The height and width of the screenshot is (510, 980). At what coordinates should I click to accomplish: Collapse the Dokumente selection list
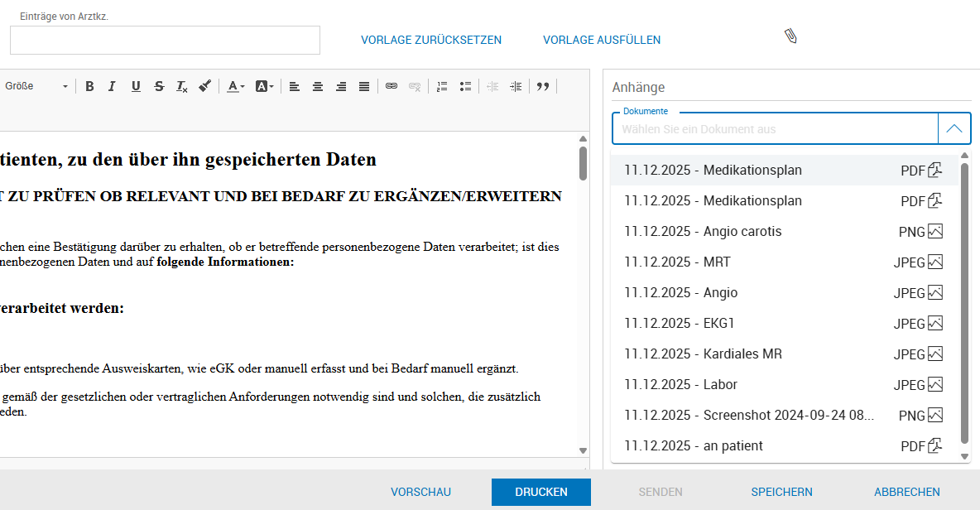[954, 128]
